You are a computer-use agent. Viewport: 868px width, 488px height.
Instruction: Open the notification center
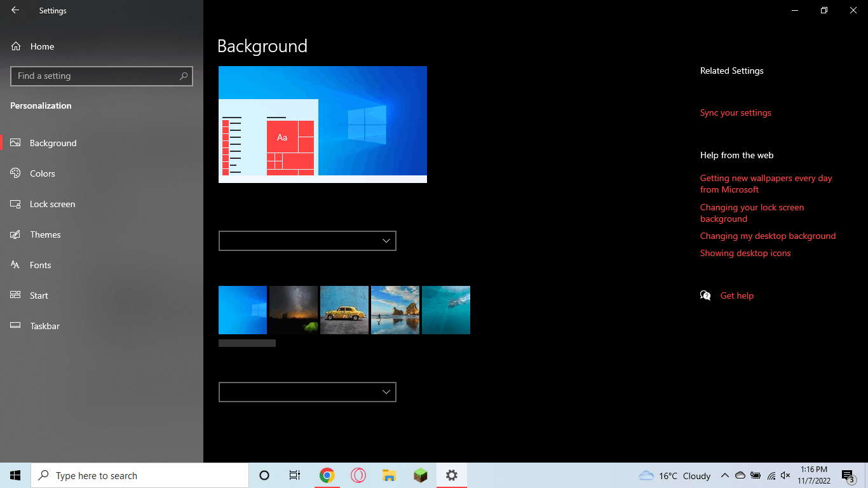click(x=848, y=475)
